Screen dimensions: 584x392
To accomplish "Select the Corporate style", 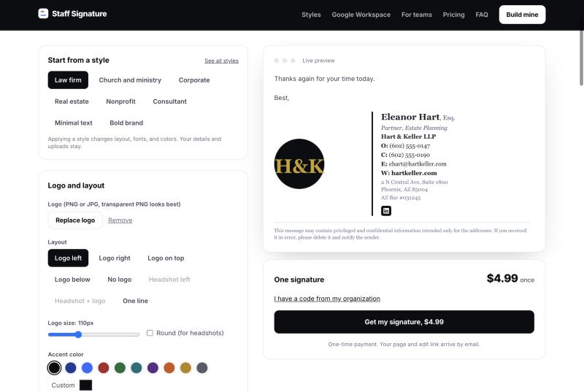I will 194,80.
